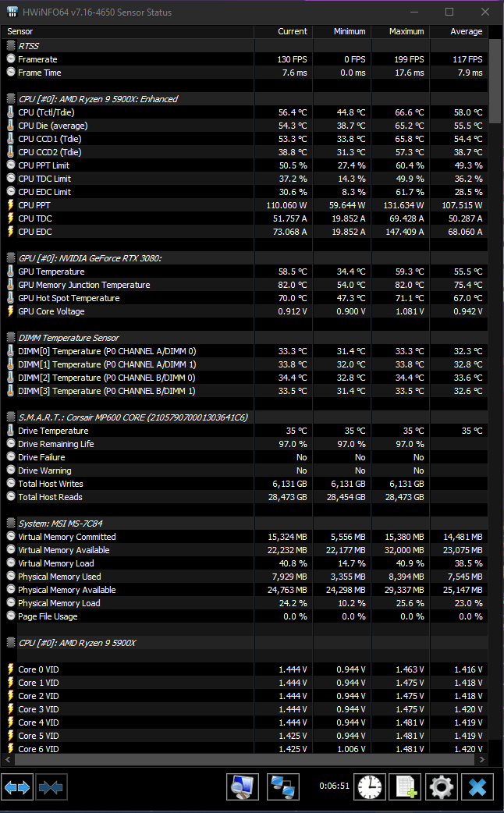Click the circle icon beside Drive Failure
The width and height of the screenshot is (504, 813).
click(11, 456)
